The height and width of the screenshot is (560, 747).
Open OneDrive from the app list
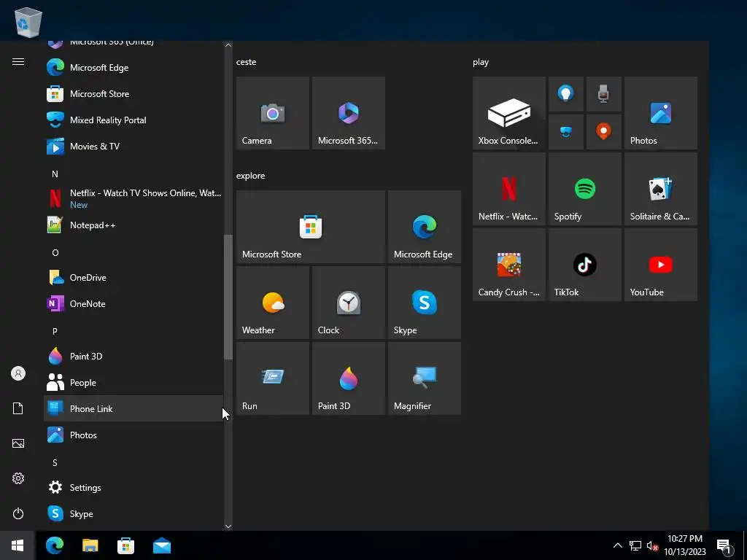coord(133,278)
